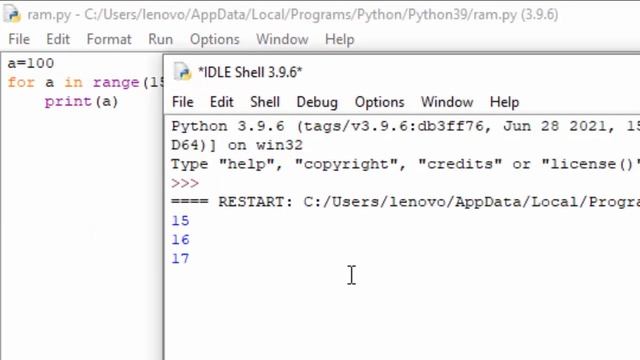Click the 'D64)] on win32' line in the shell
Viewport: 640px width, 360px height.
click(237, 145)
